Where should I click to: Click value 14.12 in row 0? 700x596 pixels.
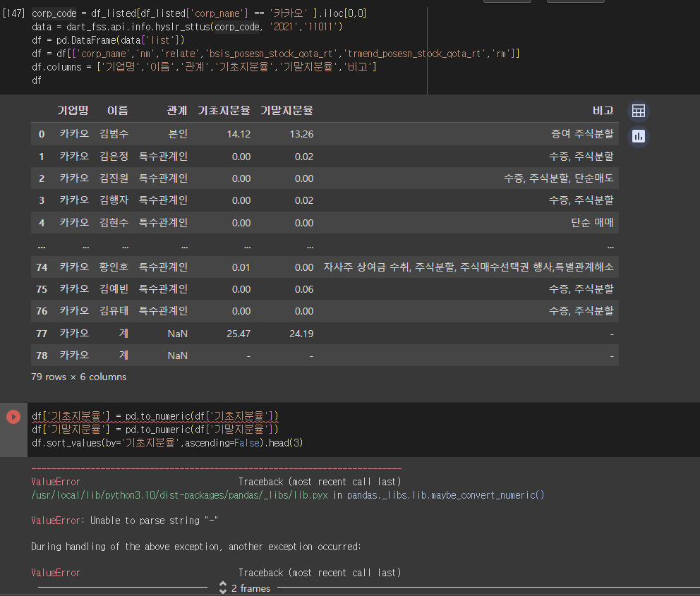(x=239, y=134)
